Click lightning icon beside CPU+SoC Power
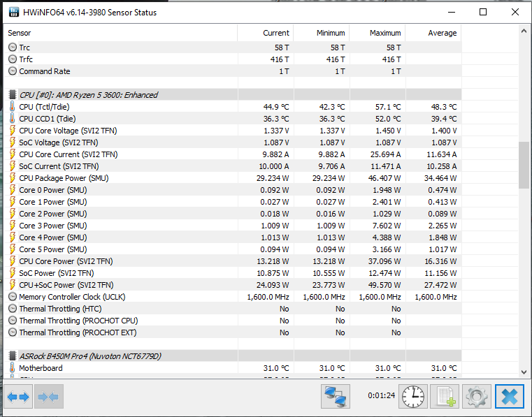The width and height of the screenshot is (532, 417). pos(12,285)
